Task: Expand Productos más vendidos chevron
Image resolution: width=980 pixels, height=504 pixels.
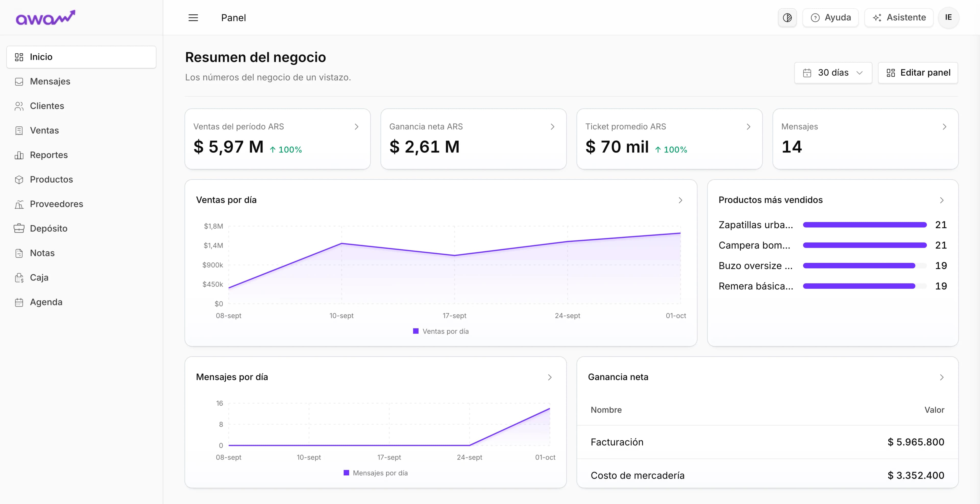Action: click(941, 200)
